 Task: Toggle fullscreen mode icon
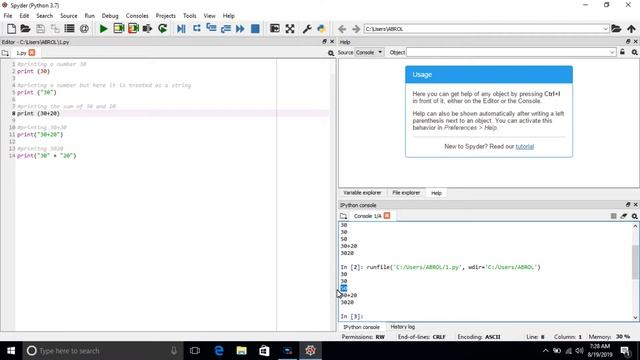click(290, 29)
